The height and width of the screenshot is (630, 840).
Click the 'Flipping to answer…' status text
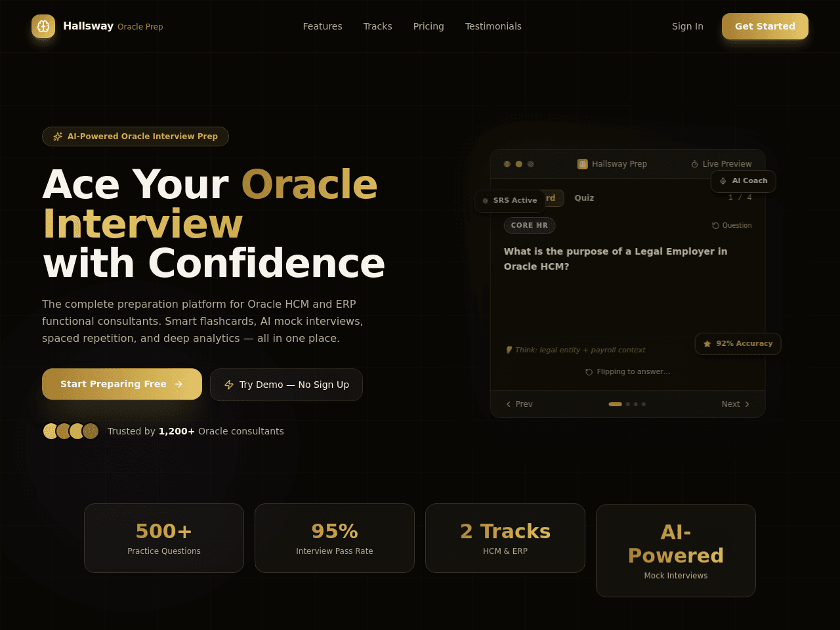[633, 372]
